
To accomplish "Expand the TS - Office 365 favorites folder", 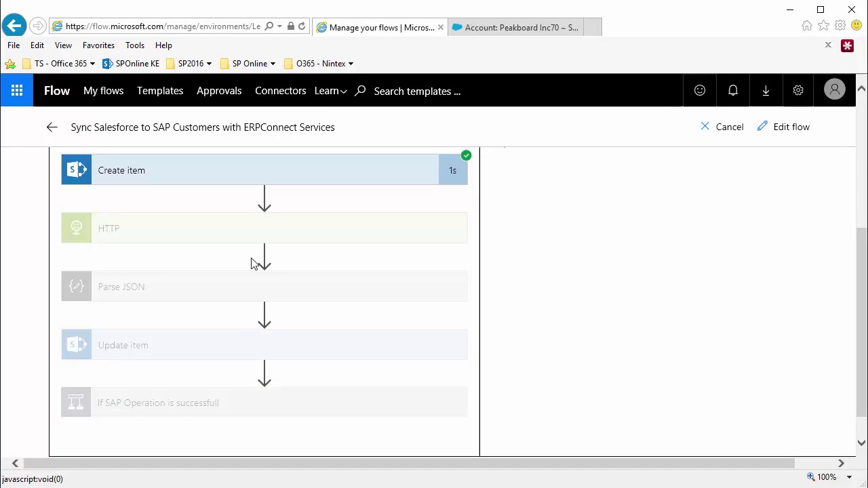I will point(60,64).
